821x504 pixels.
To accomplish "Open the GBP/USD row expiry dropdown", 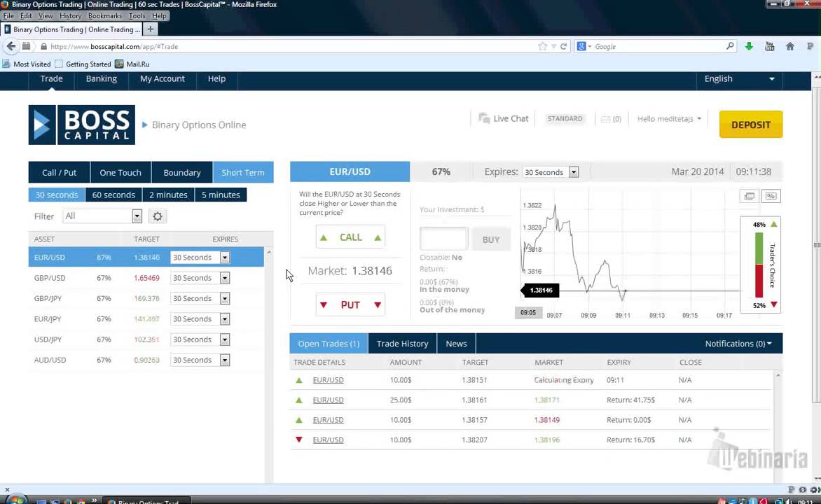I will (225, 278).
